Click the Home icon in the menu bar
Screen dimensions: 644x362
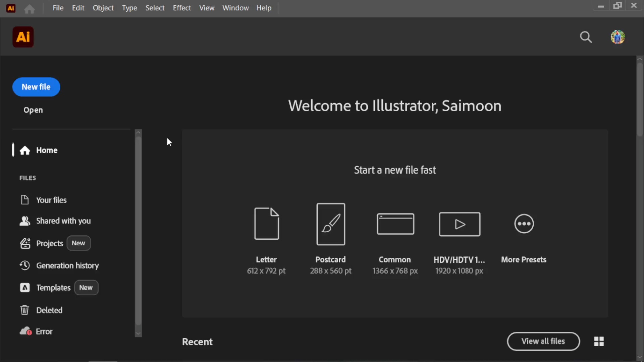(x=30, y=8)
